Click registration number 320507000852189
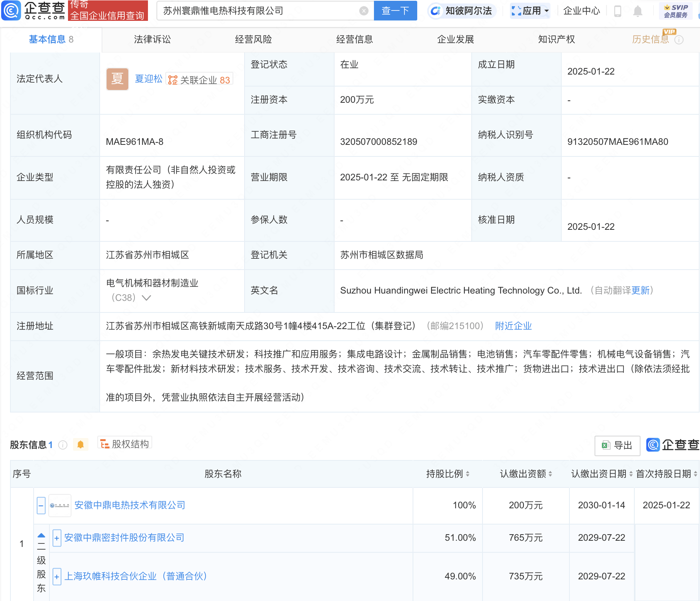700x601 pixels. (x=379, y=142)
